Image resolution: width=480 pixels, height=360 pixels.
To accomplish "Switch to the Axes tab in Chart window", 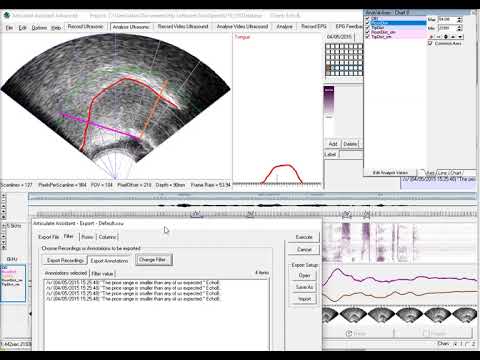I will 430,173.
